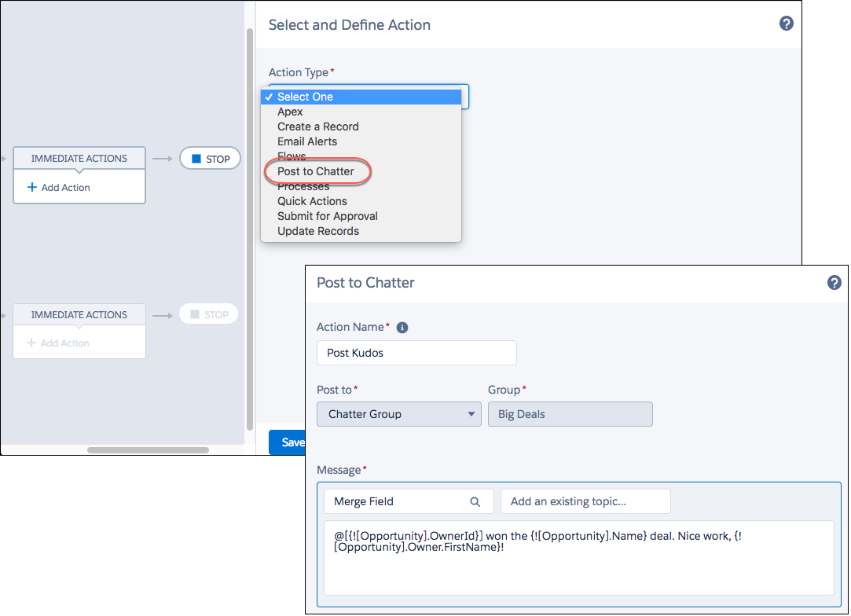Click the Save button
Screen dimensions: 851x616
pyautogui.click(x=287, y=442)
